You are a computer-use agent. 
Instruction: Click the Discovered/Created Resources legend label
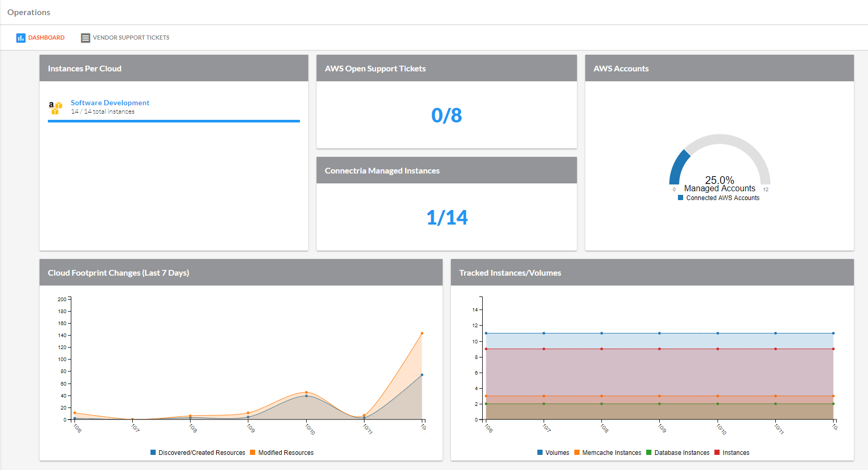tap(202, 453)
